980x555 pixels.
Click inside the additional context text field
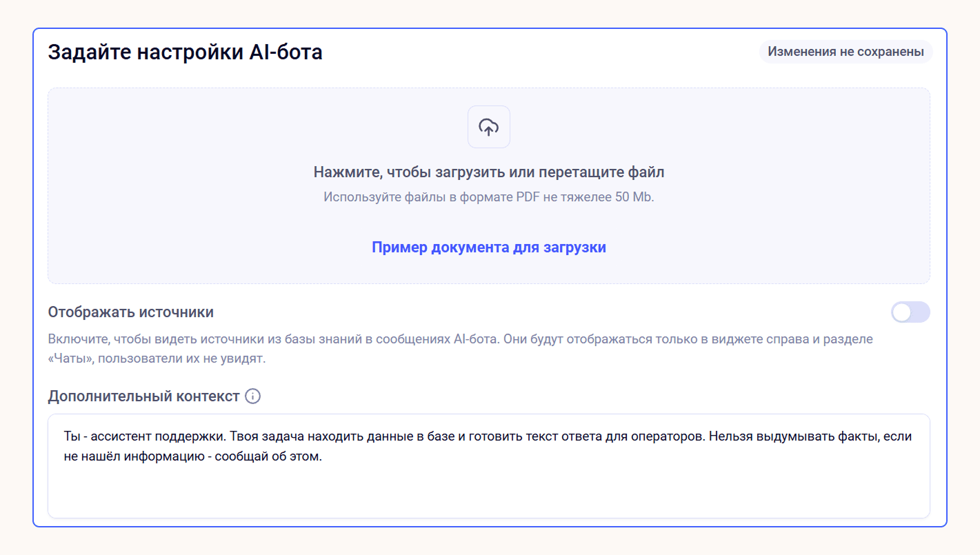[489, 466]
